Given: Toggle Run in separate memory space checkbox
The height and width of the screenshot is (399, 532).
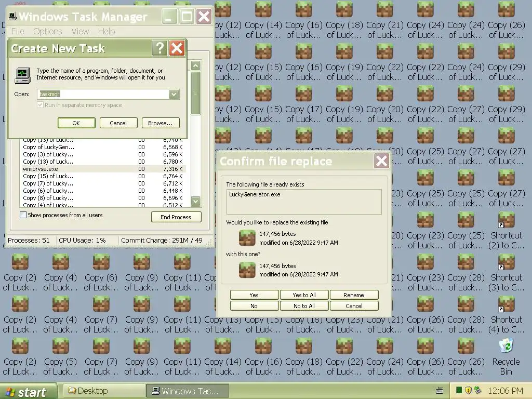Looking at the screenshot, I should coord(41,105).
